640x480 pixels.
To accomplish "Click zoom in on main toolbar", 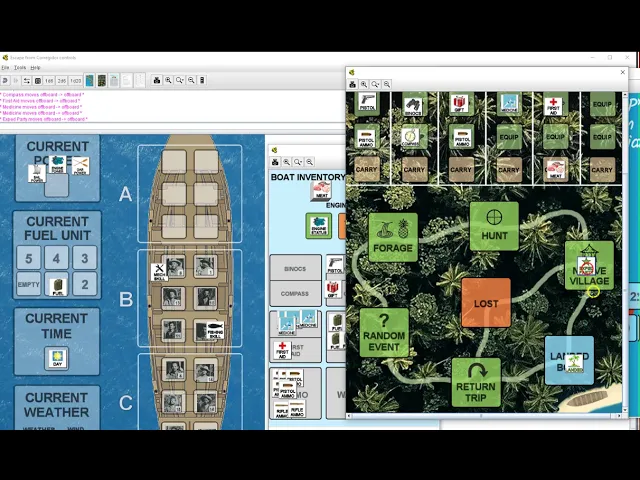I will coord(168,80).
